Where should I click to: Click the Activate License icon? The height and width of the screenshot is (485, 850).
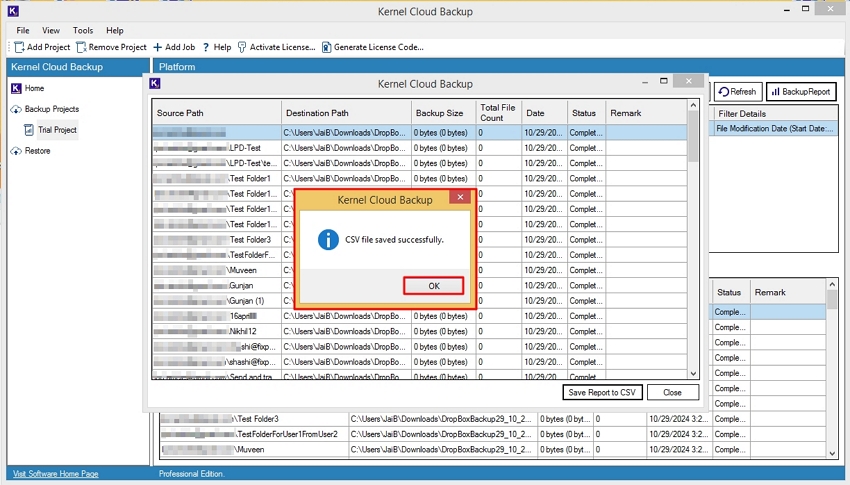pos(242,47)
